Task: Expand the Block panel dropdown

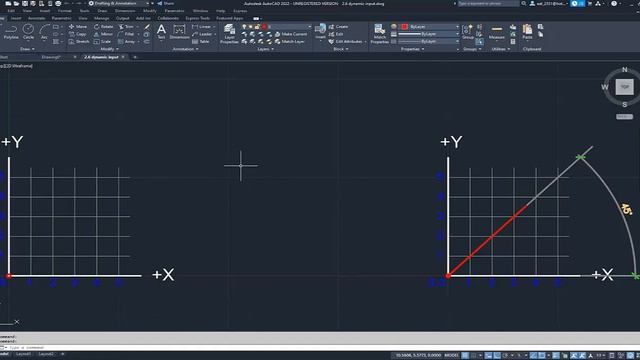Action: pyautogui.click(x=341, y=49)
